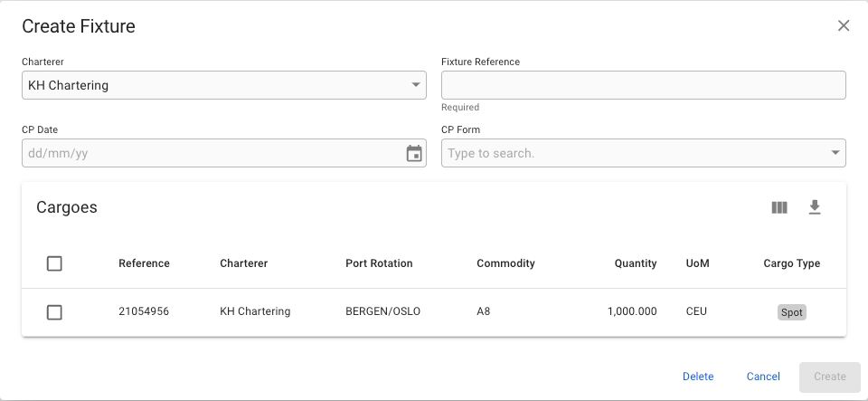
Task: Click the column chooser icon in Cargoes
Action: point(779,207)
